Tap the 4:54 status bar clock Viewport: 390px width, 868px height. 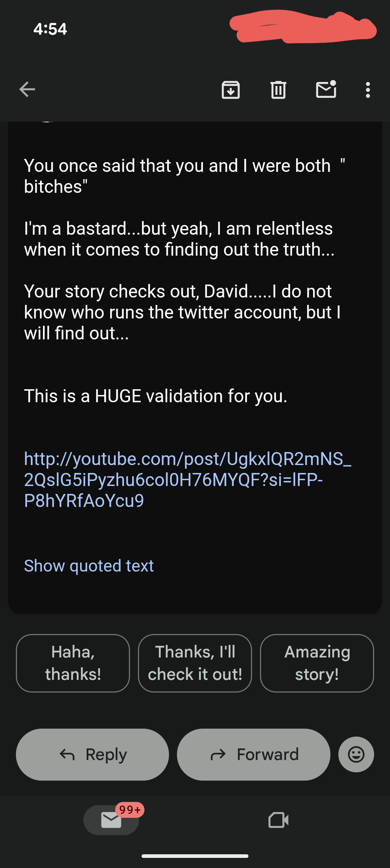50,29
